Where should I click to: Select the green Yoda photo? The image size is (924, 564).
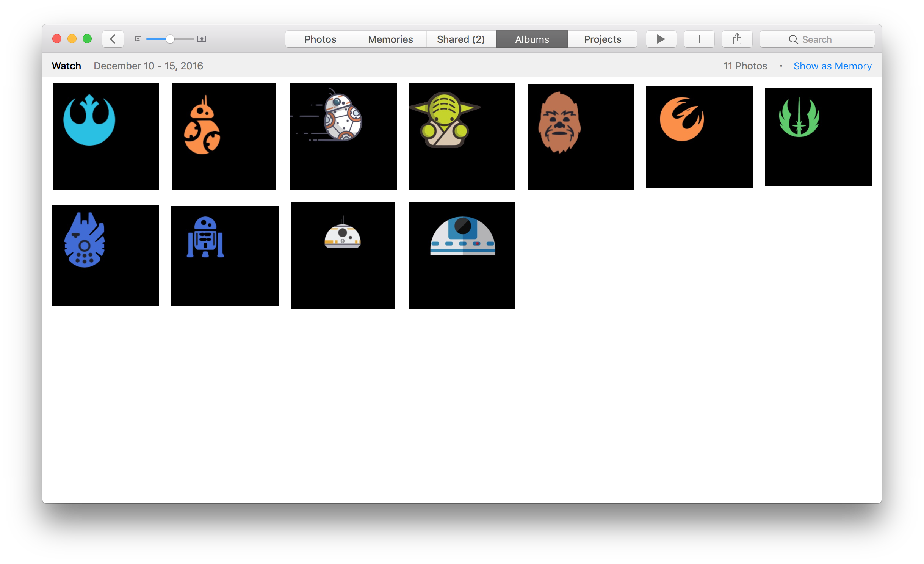click(x=462, y=136)
